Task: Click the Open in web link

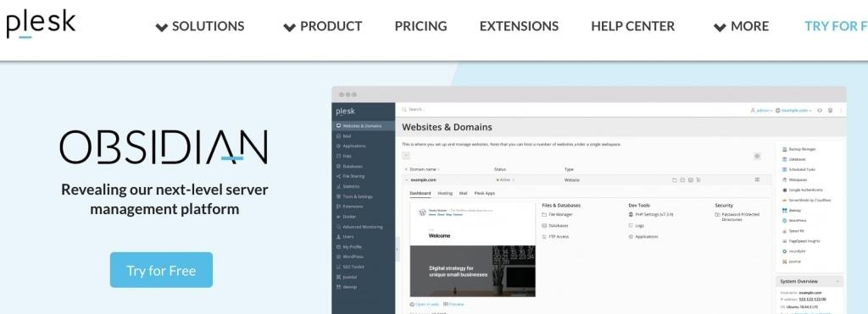Action: pyautogui.click(x=425, y=305)
